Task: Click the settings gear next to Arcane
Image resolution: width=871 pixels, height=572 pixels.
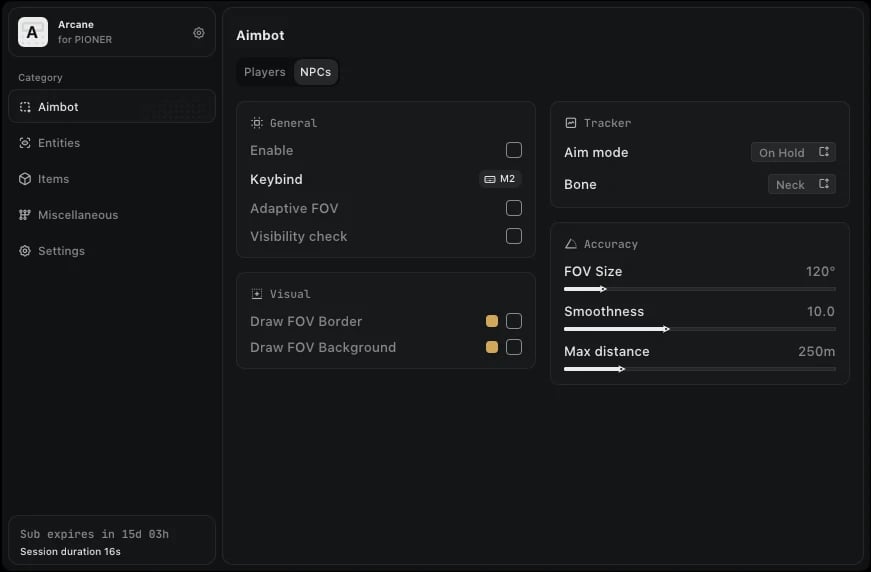Action: pyautogui.click(x=199, y=33)
